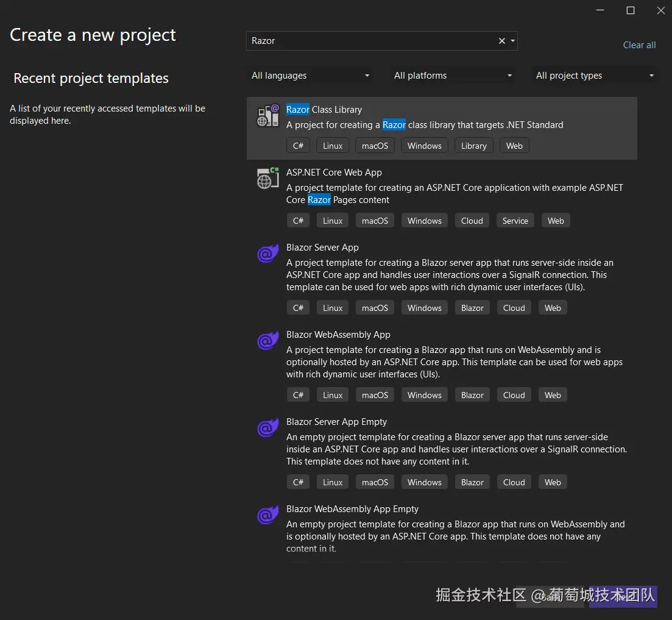The image size is (672, 620).
Task: Click C# tag on Razor Class Library
Action: pyautogui.click(x=298, y=146)
